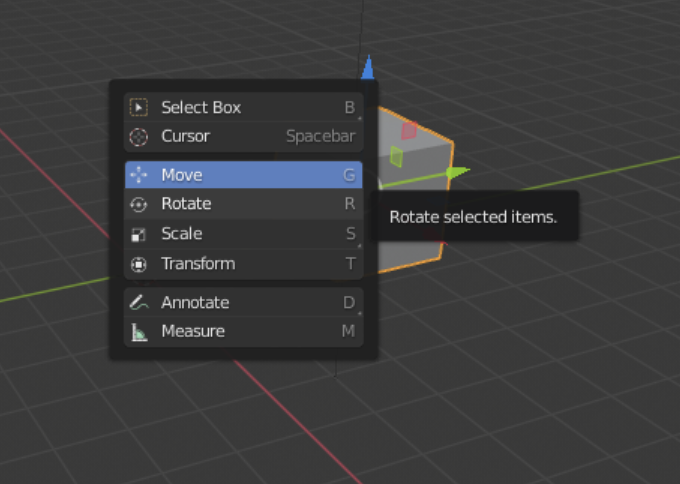Pick the Cursor tool icon
Screen dimensions: 680x484
point(139,137)
